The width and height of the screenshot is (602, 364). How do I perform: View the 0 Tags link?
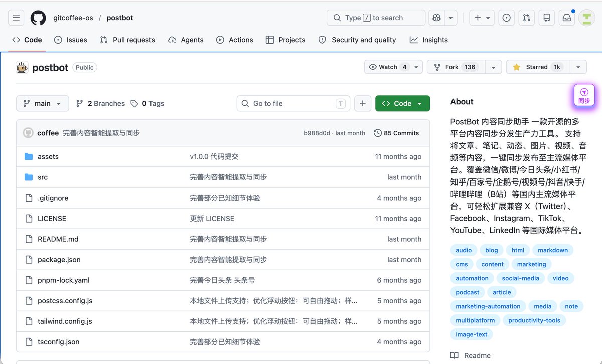point(147,103)
